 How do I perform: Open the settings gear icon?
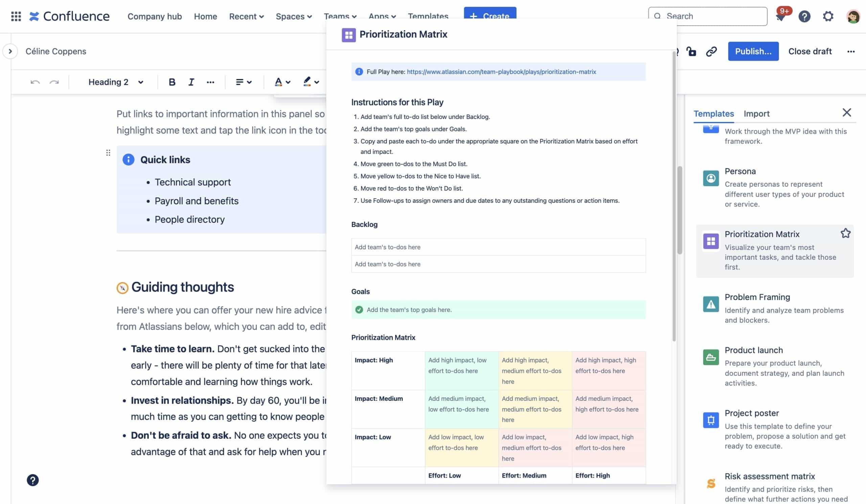828,16
